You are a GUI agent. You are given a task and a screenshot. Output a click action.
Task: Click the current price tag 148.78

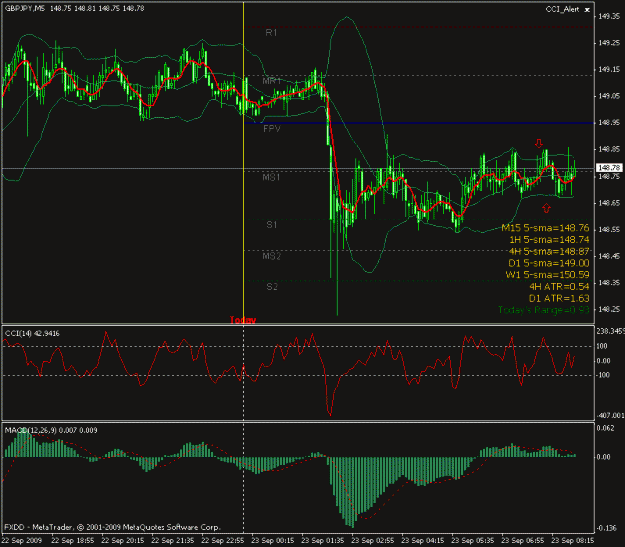click(x=609, y=168)
